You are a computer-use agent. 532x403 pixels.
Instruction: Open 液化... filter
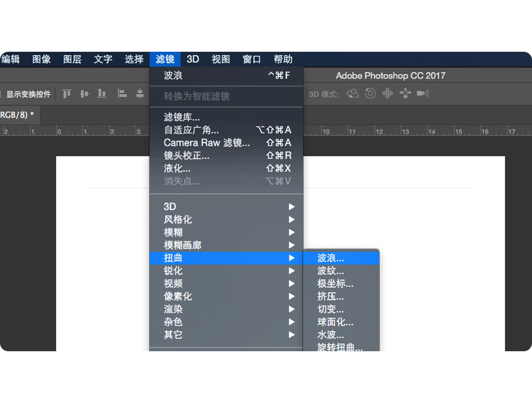pyautogui.click(x=226, y=168)
